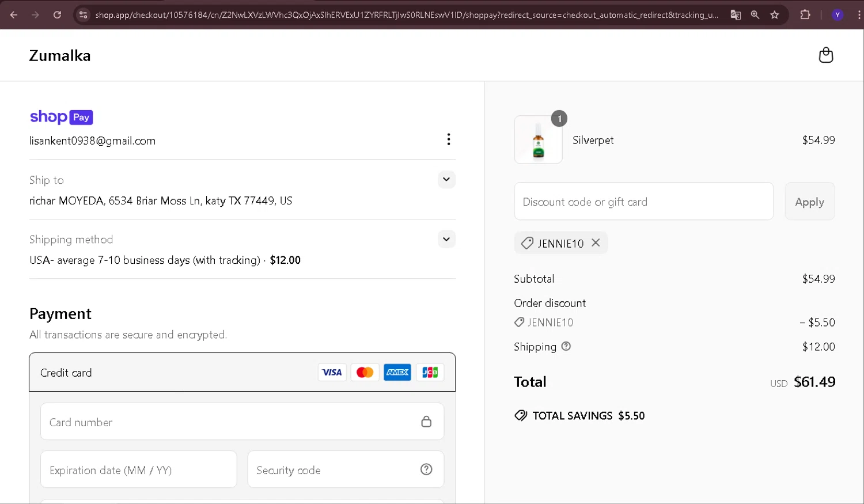
Task: Click the JCB card logo
Action: pos(430,373)
